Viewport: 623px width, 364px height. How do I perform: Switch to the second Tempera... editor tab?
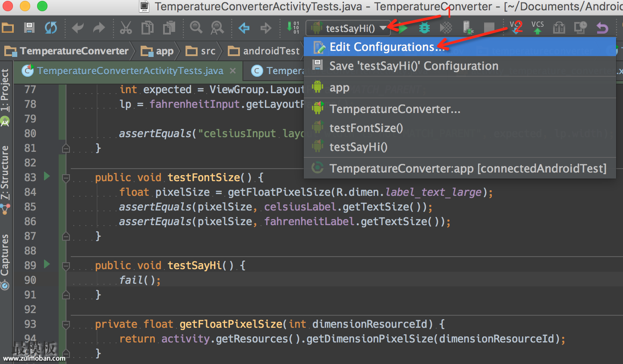tap(276, 71)
